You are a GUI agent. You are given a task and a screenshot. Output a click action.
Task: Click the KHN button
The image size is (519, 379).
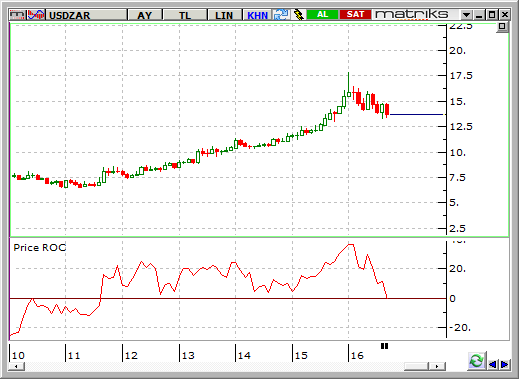pyautogui.click(x=257, y=15)
